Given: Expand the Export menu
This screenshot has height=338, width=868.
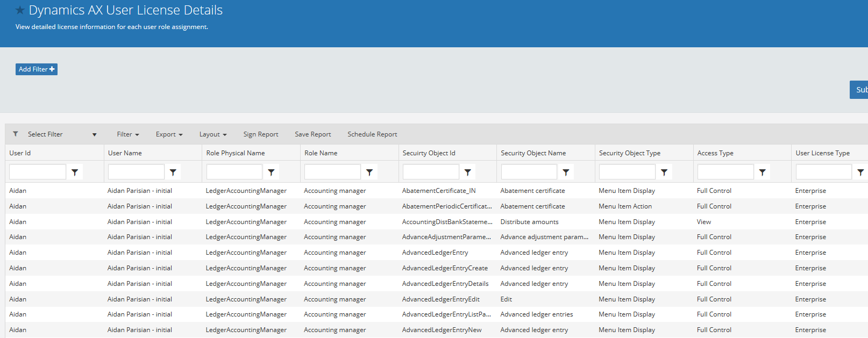Looking at the screenshot, I should pos(169,134).
